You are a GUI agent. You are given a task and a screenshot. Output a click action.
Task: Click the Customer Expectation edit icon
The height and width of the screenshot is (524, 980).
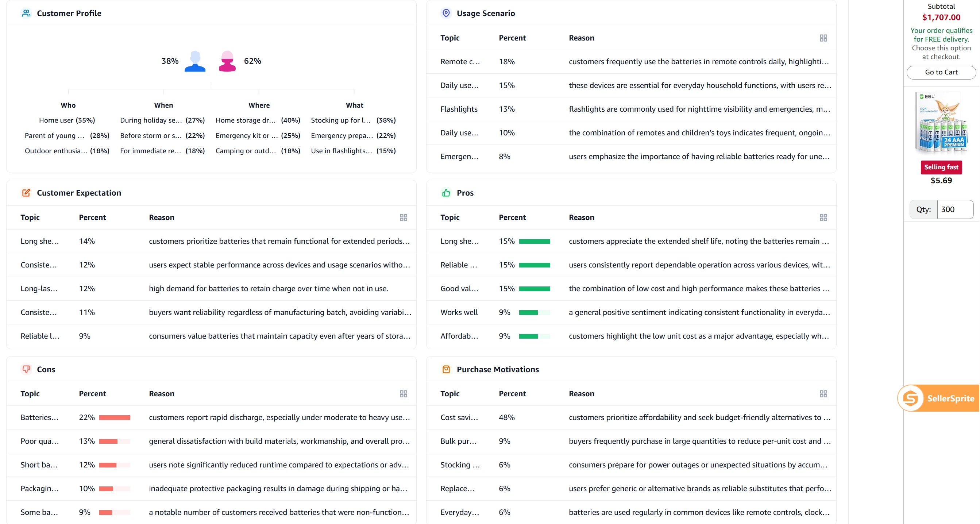(26, 193)
